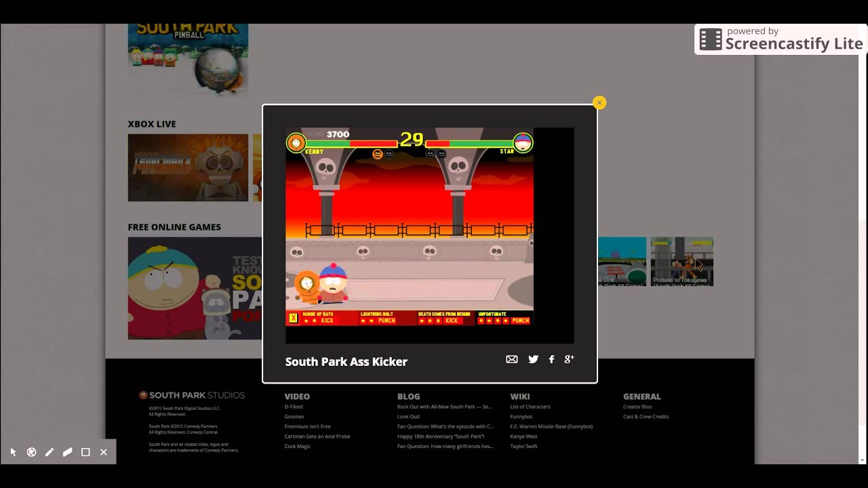Open the Cartman trivia game thumbnail

pyautogui.click(x=195, y=288)
